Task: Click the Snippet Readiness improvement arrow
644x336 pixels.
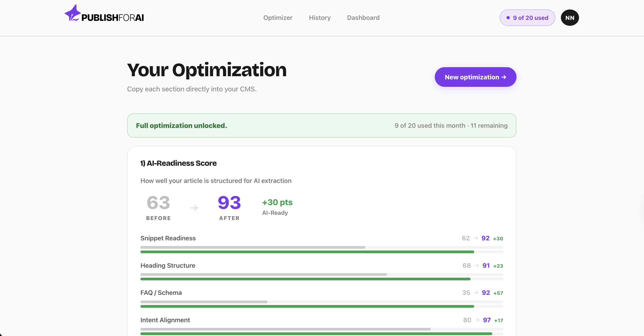Action: coord(475,238)
